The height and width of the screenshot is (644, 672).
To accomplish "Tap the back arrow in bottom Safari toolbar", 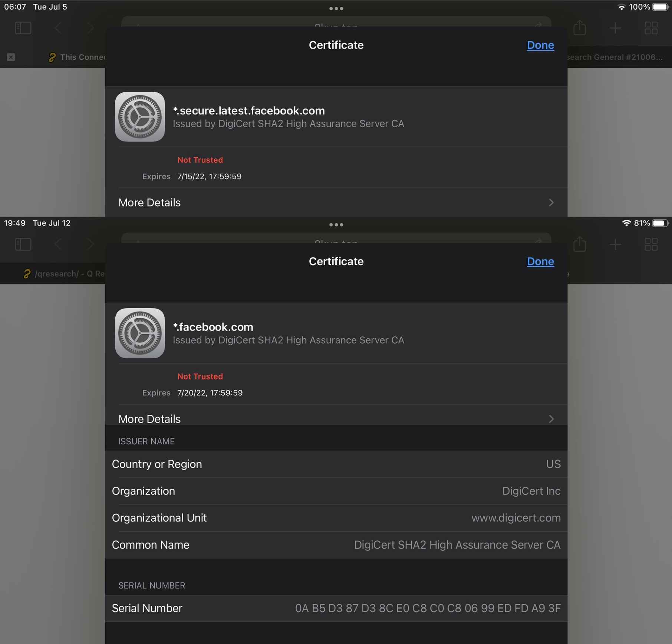I will [x=58, y=244].
